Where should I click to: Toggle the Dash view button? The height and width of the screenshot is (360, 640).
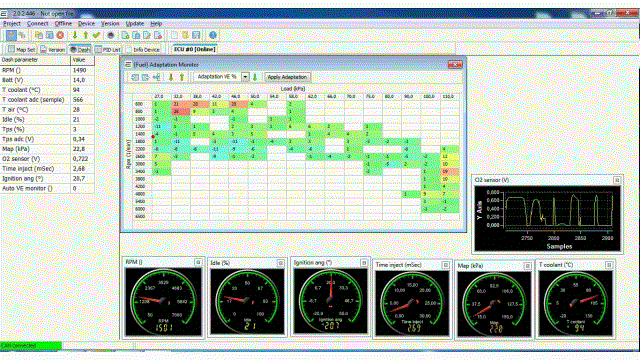(x=80, y=49)
